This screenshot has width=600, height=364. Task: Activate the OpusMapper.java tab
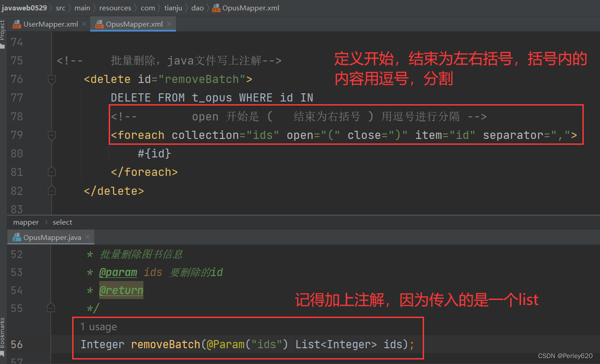pos(51,237)
